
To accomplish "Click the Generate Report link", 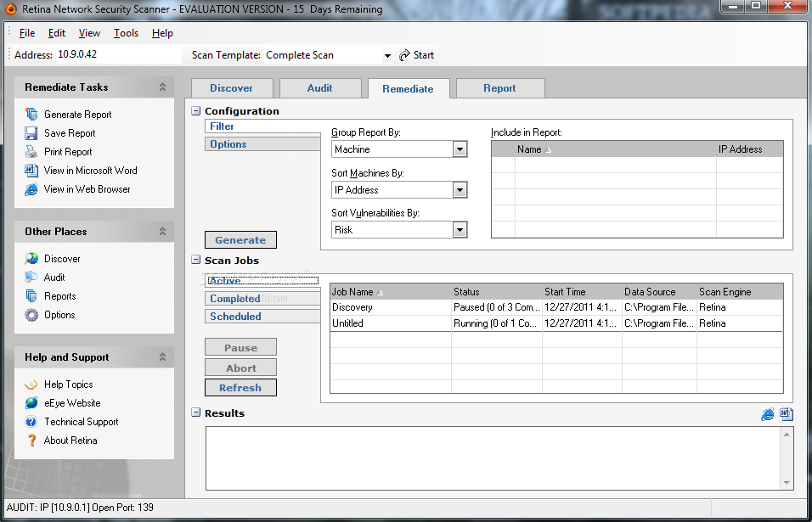I will [77, 115].
